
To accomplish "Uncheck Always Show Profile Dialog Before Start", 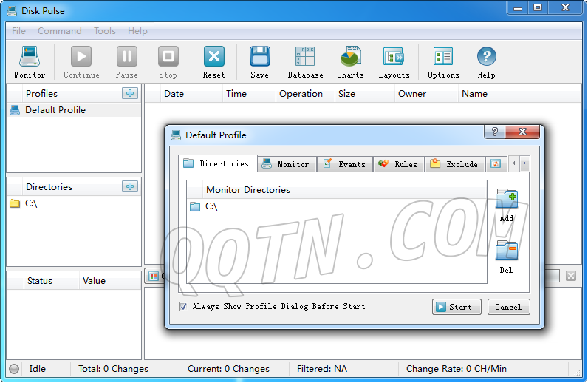I will tap(183, 306).
